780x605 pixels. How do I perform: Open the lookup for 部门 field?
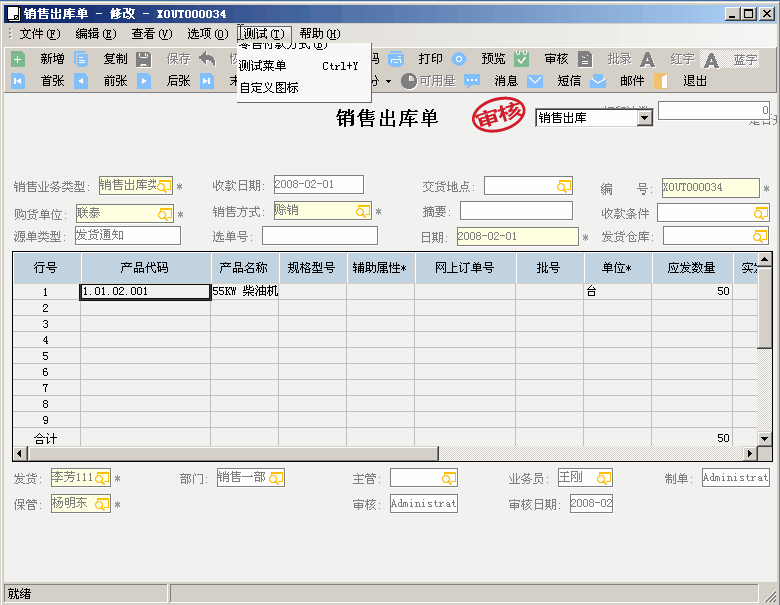(276, 479)
